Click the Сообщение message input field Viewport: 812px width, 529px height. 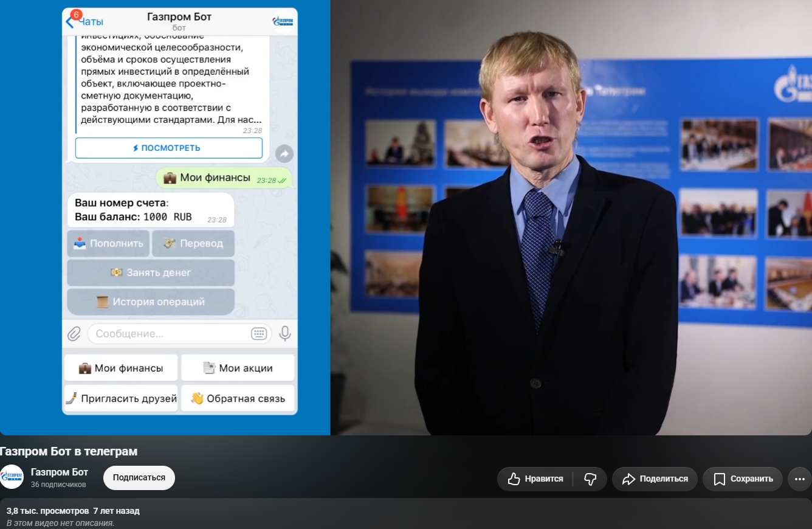coord(180,334)
